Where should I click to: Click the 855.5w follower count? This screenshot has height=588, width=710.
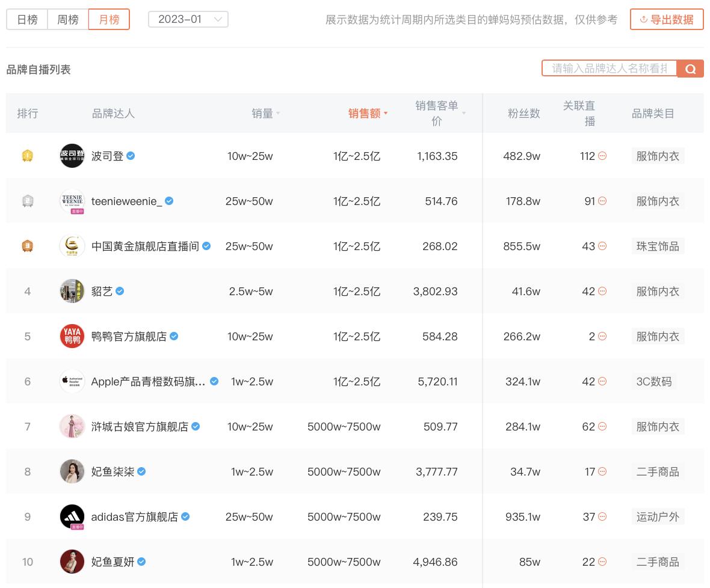(522, 247)
